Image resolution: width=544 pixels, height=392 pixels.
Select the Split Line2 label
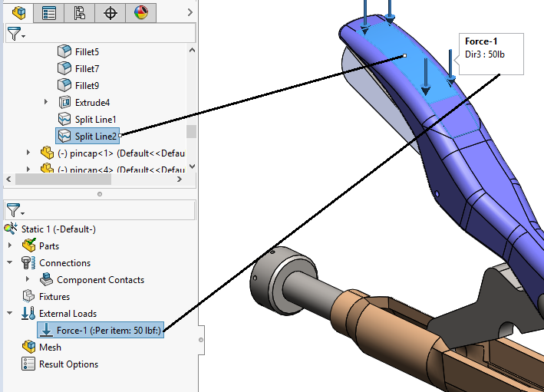pyautogui.click(x=96, y=137)
